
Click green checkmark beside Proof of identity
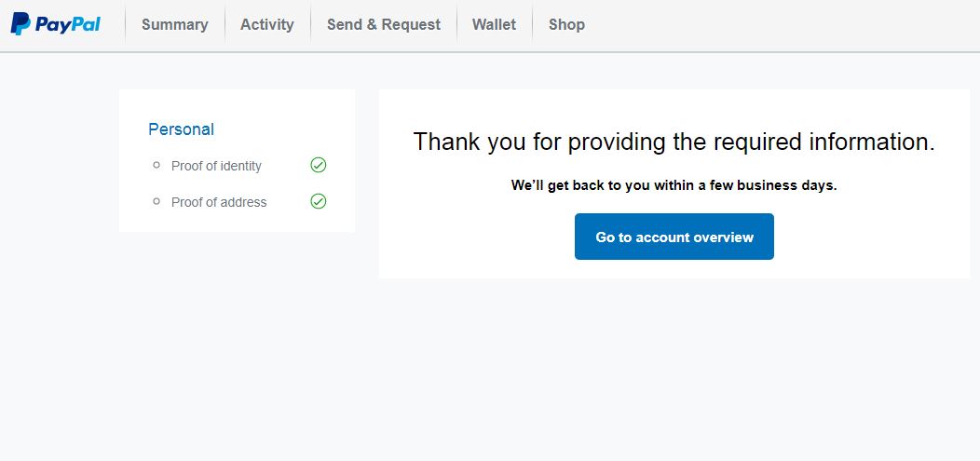point(319,165)
